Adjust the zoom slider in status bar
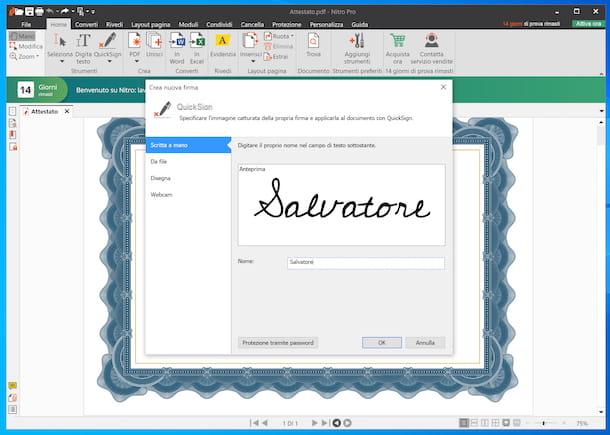The width and height of the screenshot is (610, 435). point(545,423)
